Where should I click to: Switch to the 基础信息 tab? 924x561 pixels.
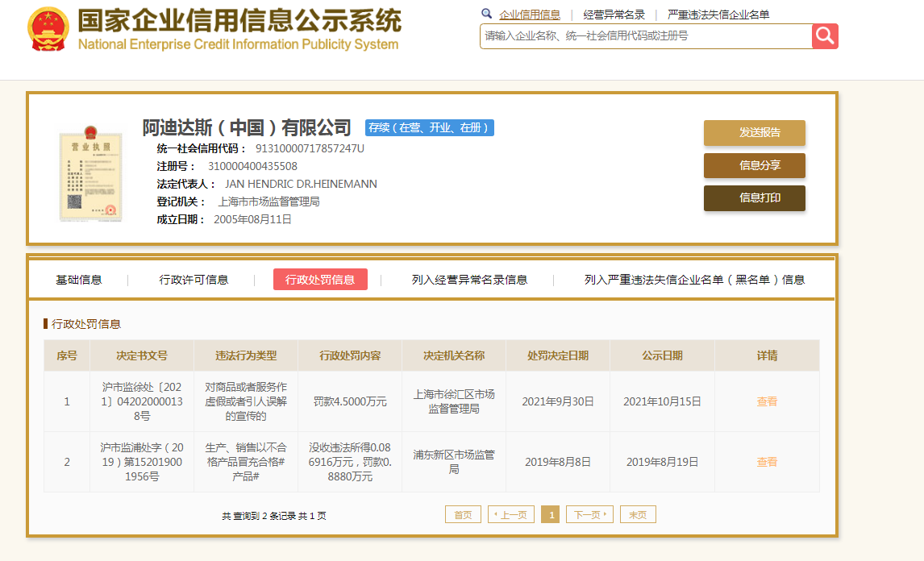pos(79,280)
